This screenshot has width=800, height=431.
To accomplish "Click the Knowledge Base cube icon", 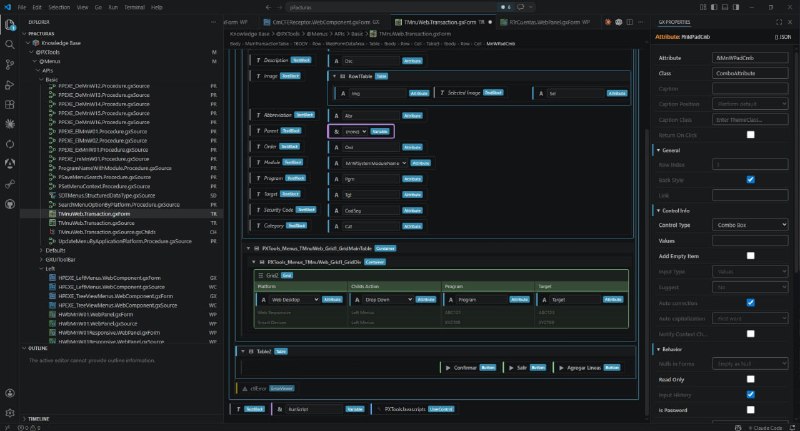I will [x=36, y=43].
